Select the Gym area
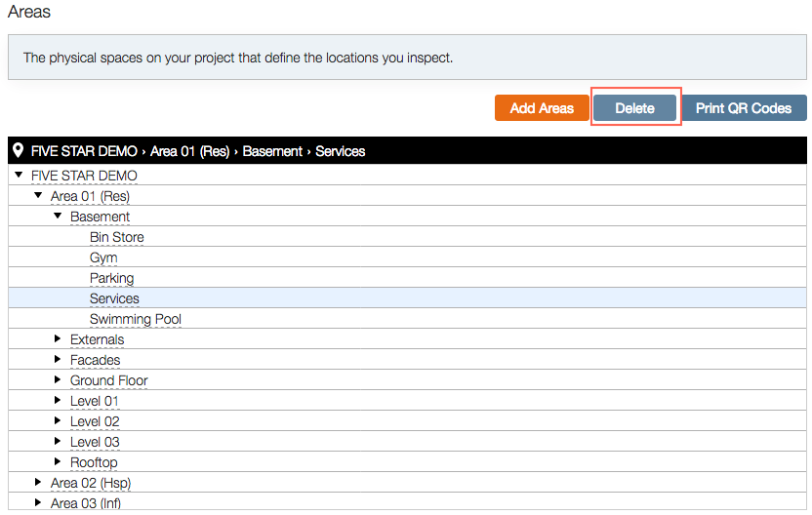Viewport: 812px width, 515px height. (x=103, y=257)
